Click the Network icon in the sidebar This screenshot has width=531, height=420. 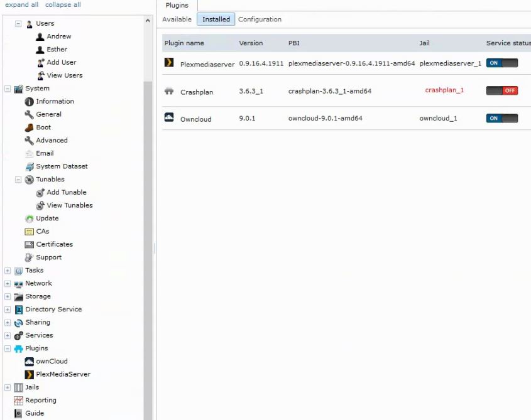click(x=19, y=284)
